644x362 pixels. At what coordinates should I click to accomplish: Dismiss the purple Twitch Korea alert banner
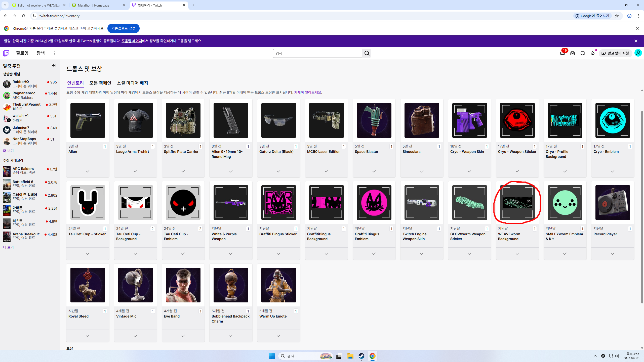[636, 41]
